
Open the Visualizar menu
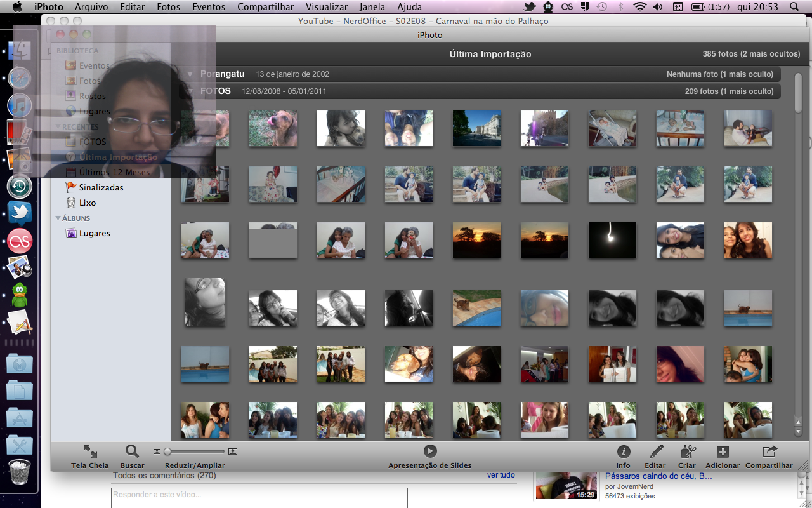327,7
